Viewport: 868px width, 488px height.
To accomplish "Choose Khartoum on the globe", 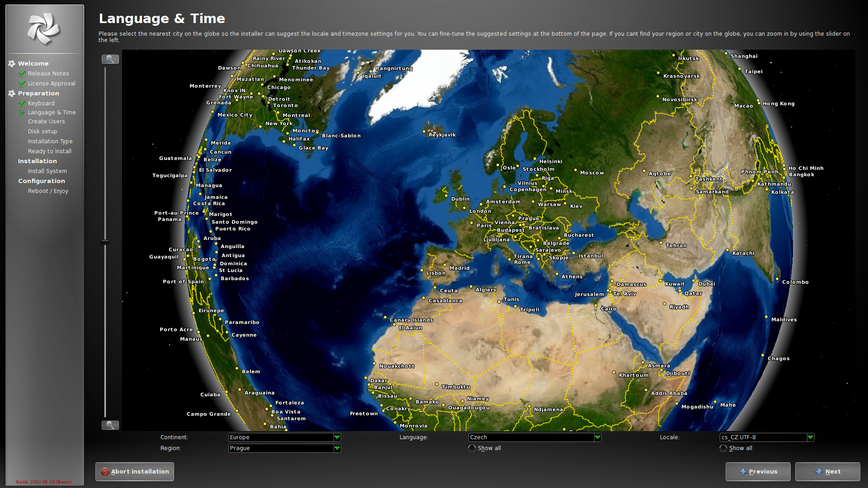I will point(614,372).
